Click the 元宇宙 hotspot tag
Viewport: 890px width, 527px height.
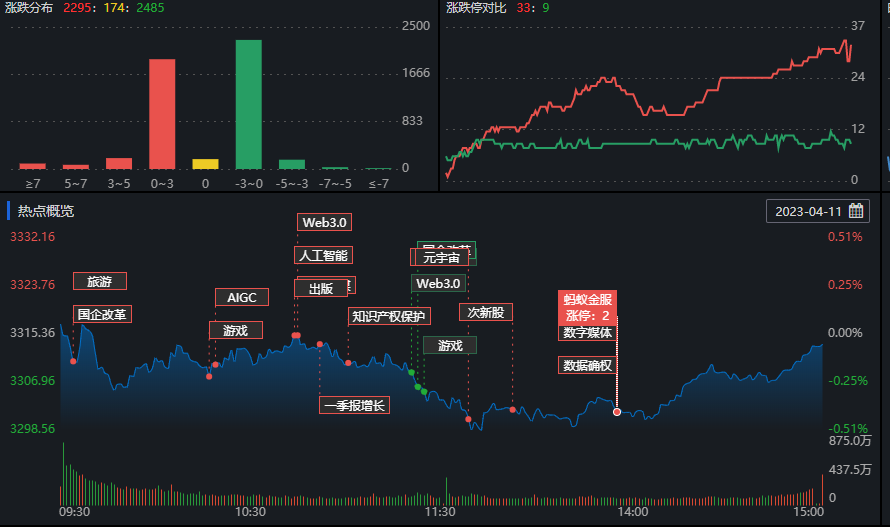(x=440, y=258)
